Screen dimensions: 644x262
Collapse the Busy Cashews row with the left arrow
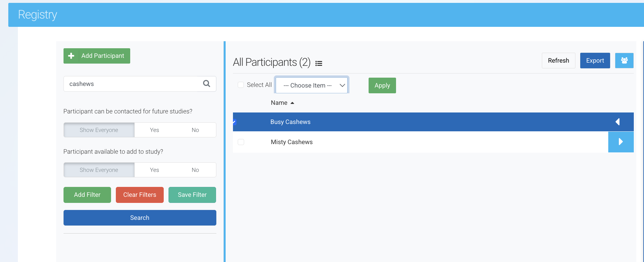(618, 122)
